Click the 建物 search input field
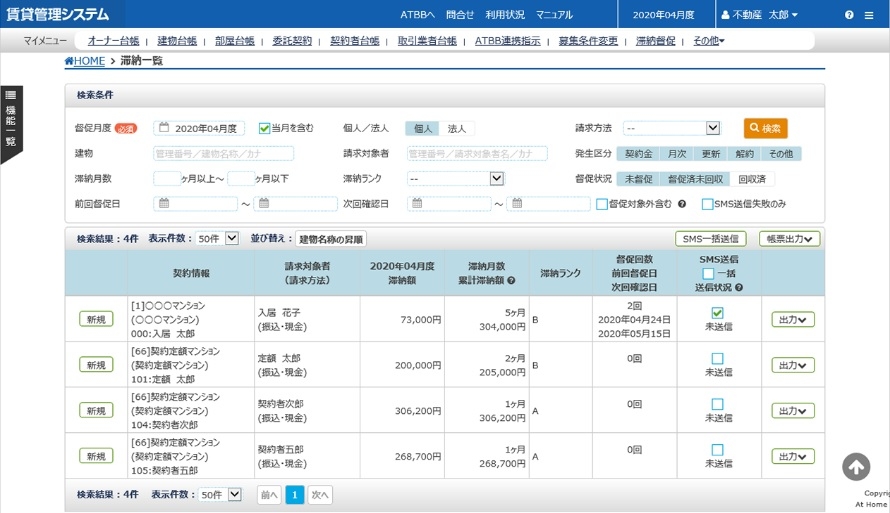The height and width of the screenshot is (513, 890). pyautogui.click(x=224, y=153)
